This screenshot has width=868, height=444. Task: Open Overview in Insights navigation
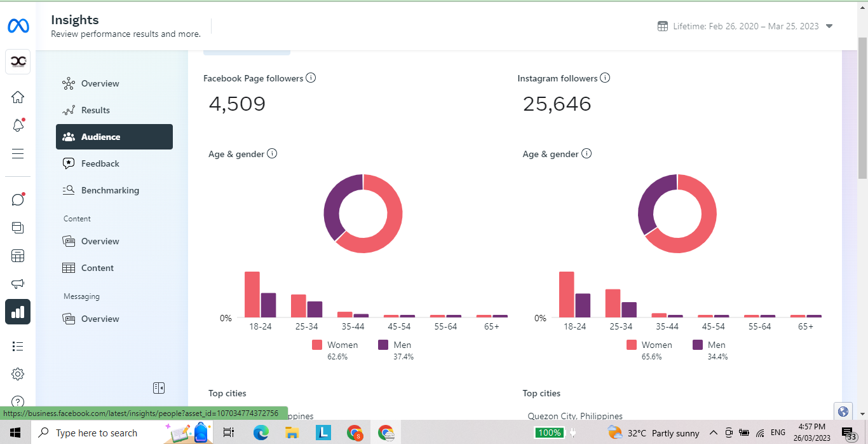pos(114,83)
